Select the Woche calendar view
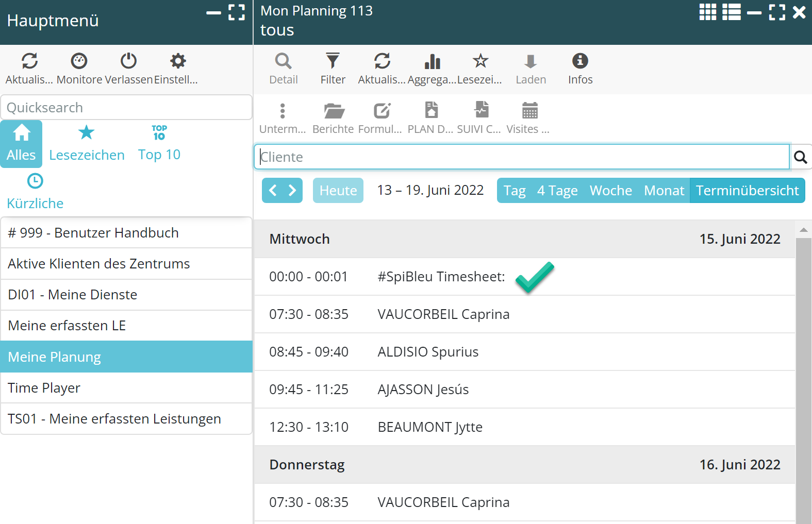Image resolution: width=812 pixels, height=524 pixels. (x=610, y=191)
